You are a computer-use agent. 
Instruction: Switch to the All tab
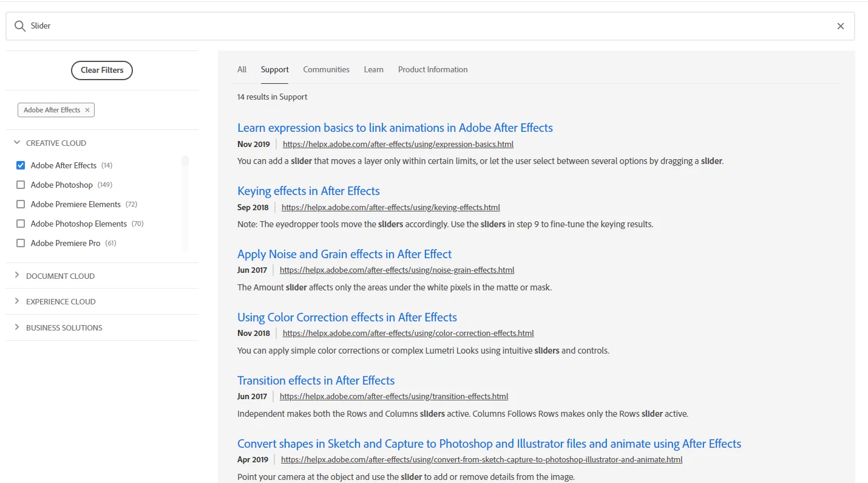[242, 69]
